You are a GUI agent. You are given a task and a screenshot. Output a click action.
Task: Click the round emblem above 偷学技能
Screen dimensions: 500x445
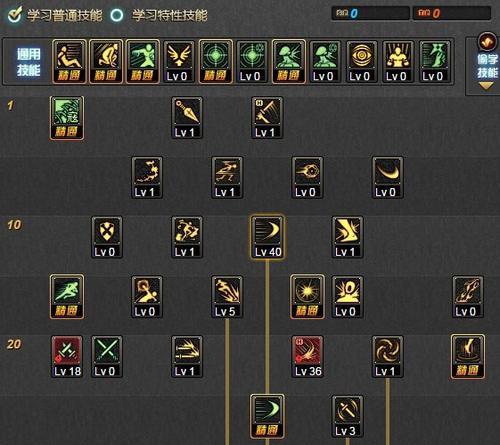(487, 41)
